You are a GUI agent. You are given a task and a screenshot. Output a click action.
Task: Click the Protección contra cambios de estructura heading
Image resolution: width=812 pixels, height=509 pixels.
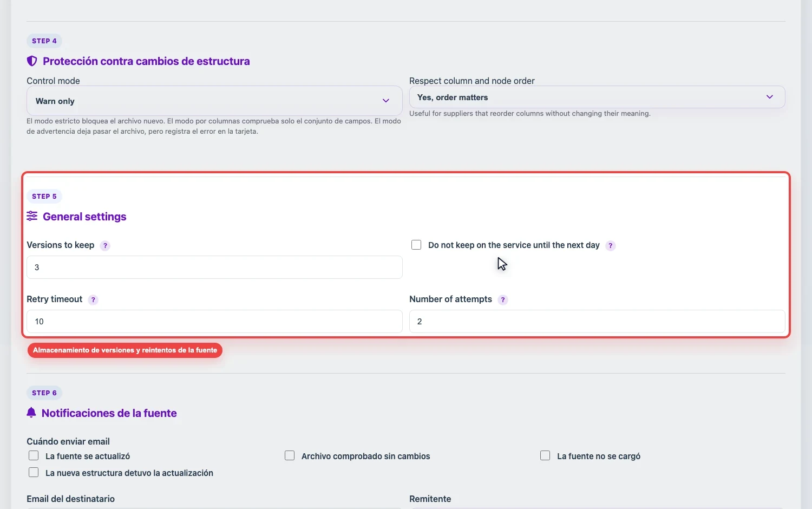point(146,61)
